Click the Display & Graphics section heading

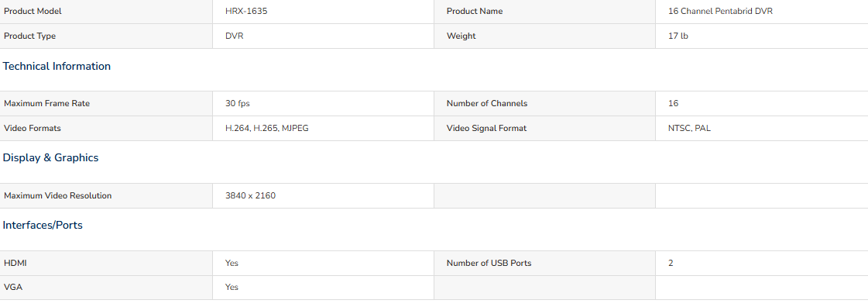coord(50,158)
